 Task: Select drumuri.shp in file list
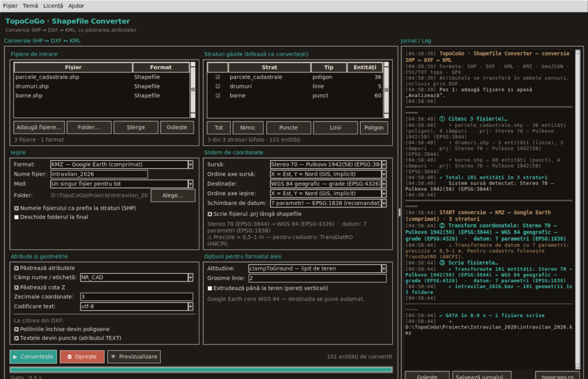(102, 86)
